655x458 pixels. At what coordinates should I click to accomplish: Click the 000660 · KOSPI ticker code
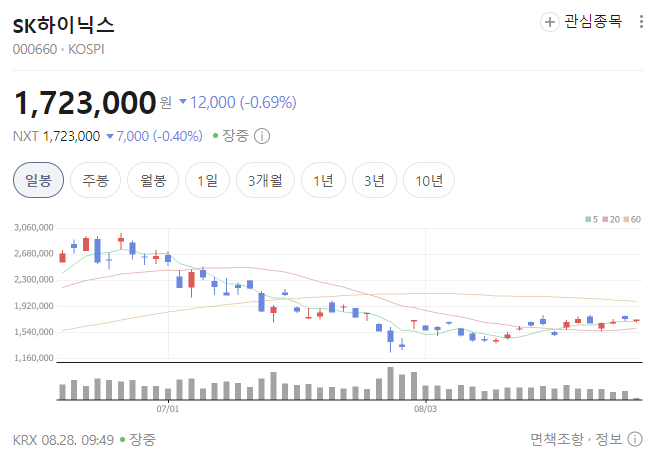(x=58, y=49)
